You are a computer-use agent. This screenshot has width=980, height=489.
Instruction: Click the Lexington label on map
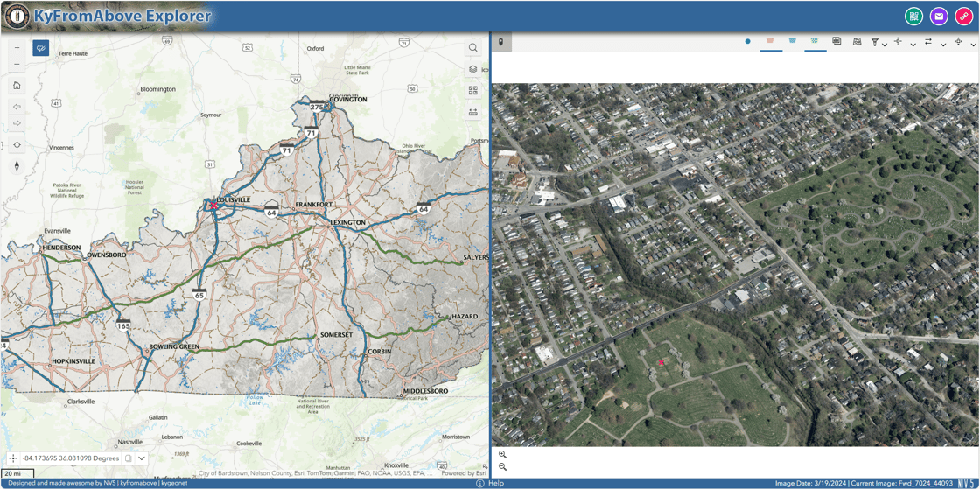[x=348, y=222]
